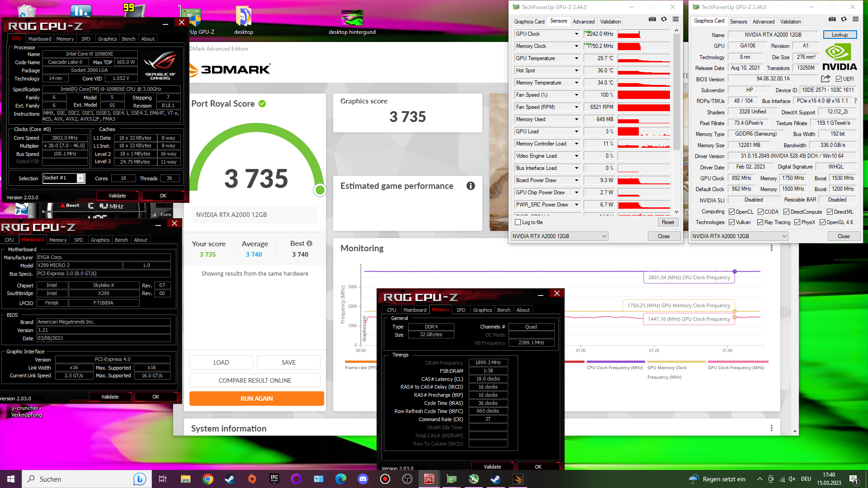Image resolution: width=868 pixels, height=488 pixels.
Task: Open GPU selector dropdown in Graphics Card window
Action: [739, 236]
